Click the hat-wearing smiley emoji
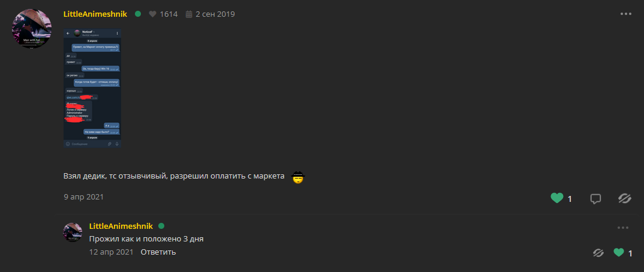This screenshot has height=272, width=644. [298, 177]
